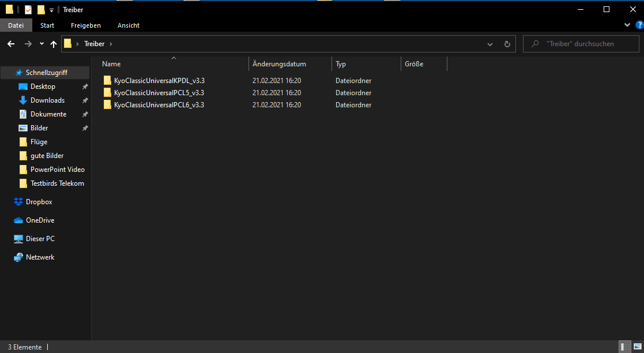Click the Netzwerk icon in sidebar

coord(18,257)
